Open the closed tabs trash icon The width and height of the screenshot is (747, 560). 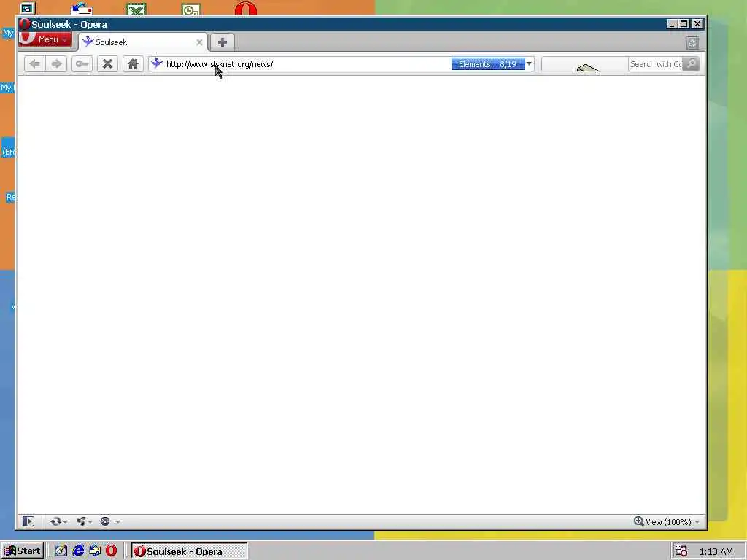(x=692, y=43)
